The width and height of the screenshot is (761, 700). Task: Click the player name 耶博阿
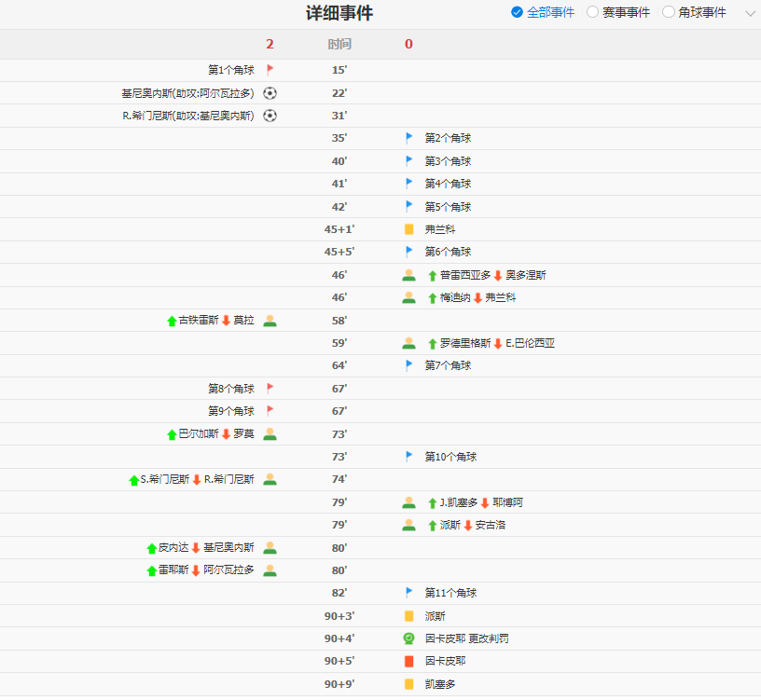(507, 502)
